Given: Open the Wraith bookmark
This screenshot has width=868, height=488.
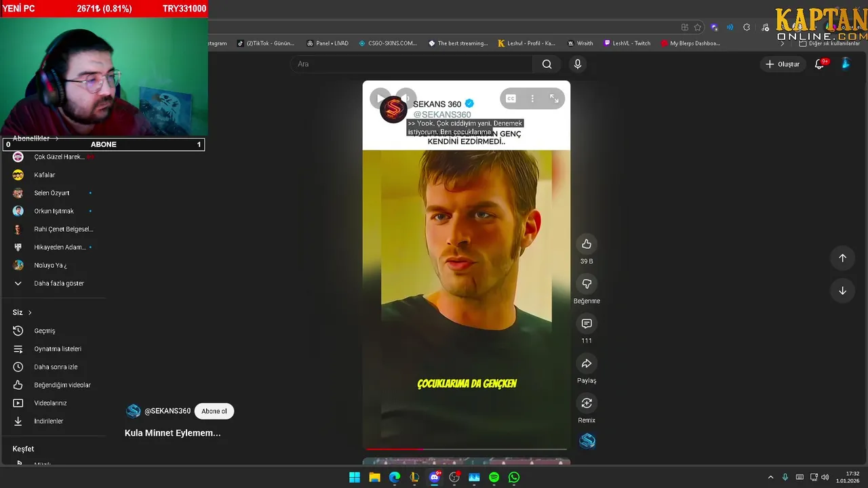Looking at the screenshot, I should click(580, 43).
